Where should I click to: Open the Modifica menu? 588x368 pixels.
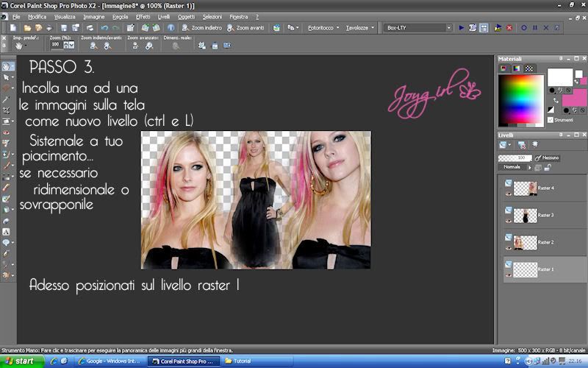point(37,17)
